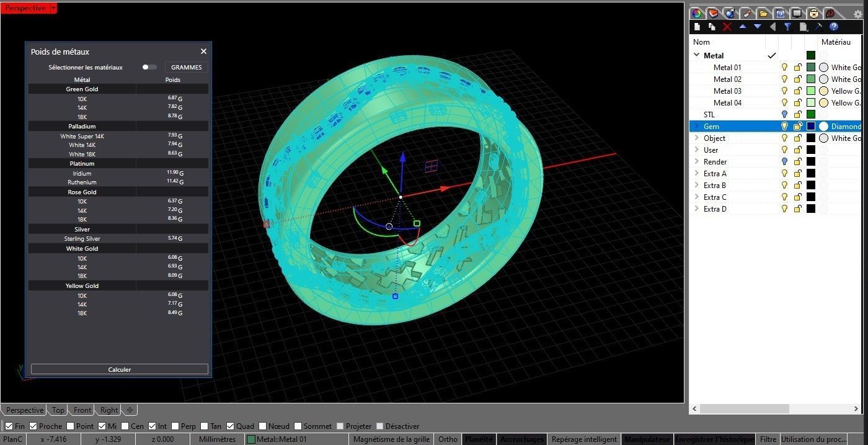Open the blue teapot Rendering panel tab
The height and width of the screenshot is (445, 868).
(x=730, y=13)
